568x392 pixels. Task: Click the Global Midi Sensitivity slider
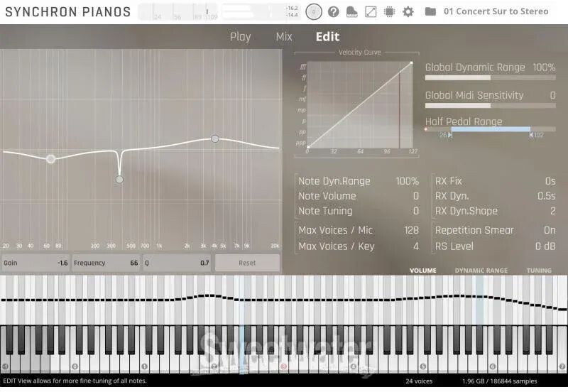490,105
